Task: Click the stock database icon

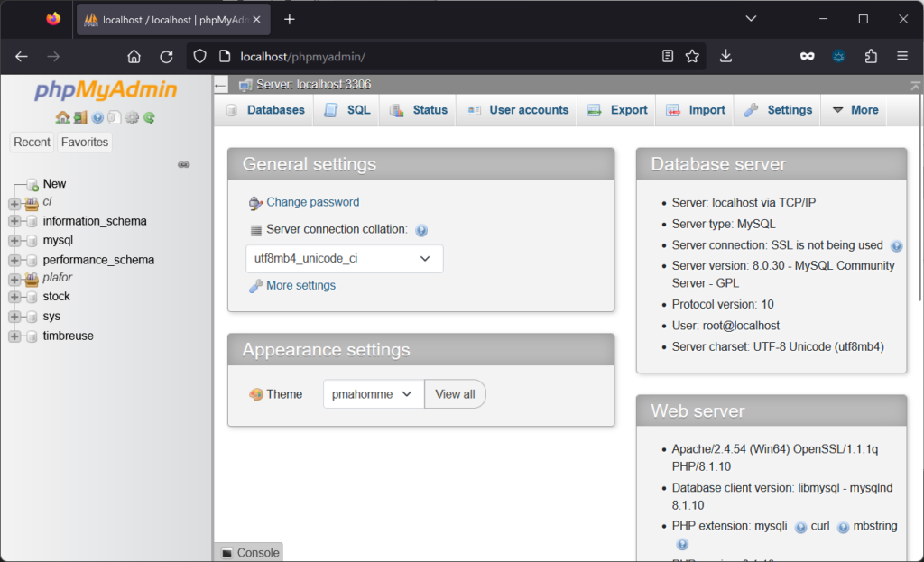Action: pos(32,297)
